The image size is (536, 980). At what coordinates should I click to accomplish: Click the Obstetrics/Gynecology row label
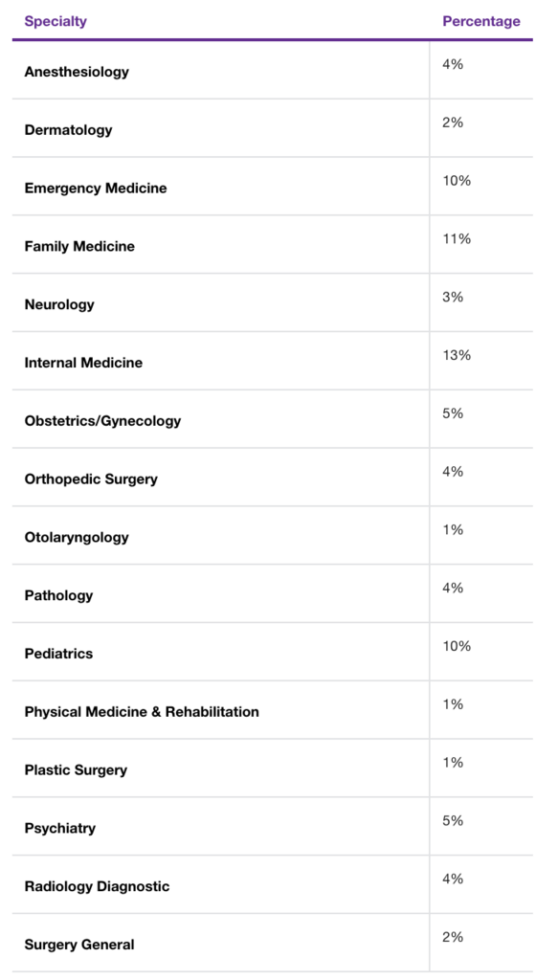102,421
